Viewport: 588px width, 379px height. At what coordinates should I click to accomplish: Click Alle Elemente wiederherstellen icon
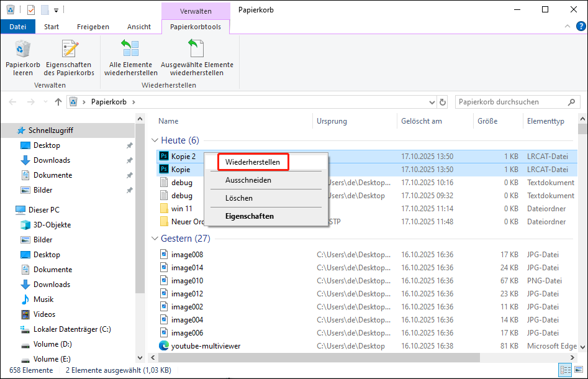click(x=130, y=50)
